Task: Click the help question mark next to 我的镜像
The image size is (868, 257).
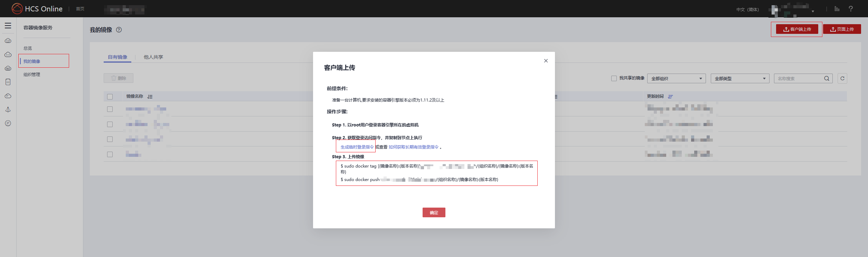Action: coord(119,30)
